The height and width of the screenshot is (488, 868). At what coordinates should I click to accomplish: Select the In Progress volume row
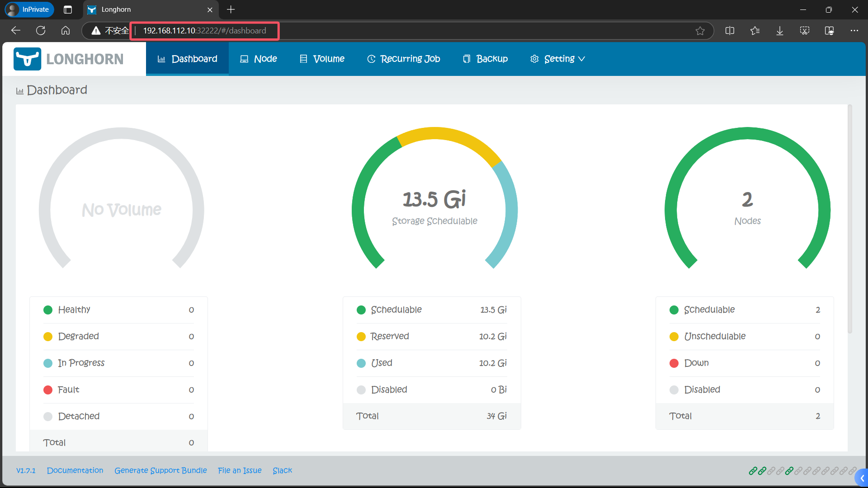pos(118,363)
